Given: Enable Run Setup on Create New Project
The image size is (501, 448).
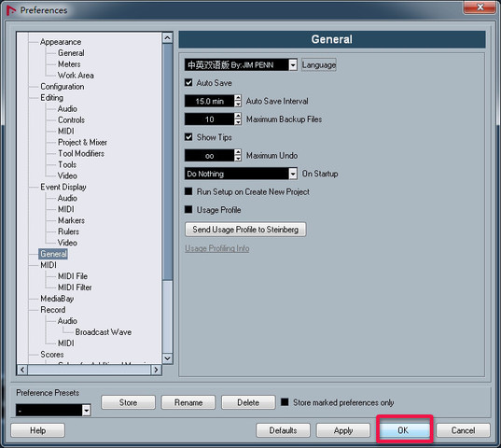Looking at the screenshot, I should pyautogui.click(x=188, y=191).
